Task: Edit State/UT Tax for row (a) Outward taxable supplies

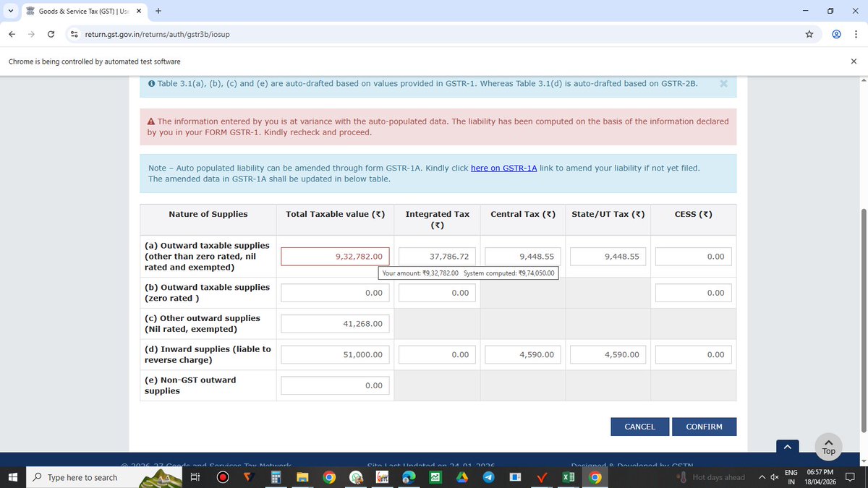Action: coord(608,257)
